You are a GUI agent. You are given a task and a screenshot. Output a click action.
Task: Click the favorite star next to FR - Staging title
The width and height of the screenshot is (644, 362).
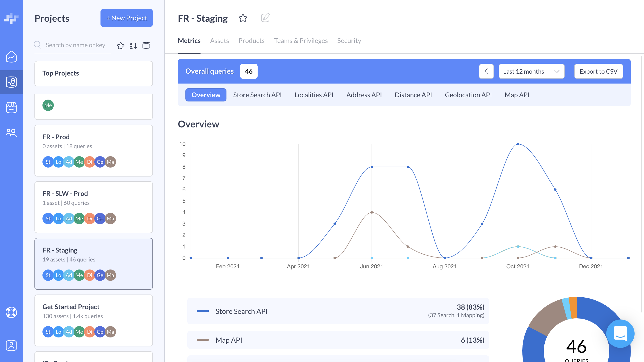coord(243,18)
